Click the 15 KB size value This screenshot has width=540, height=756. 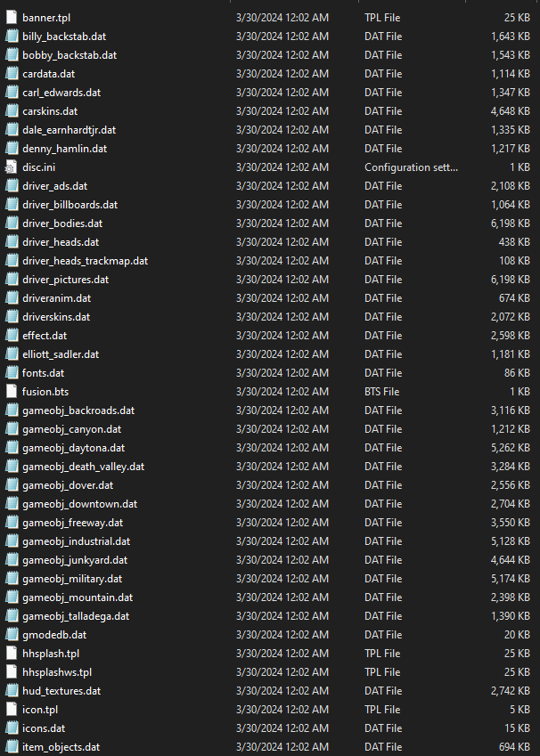[517, 728]
